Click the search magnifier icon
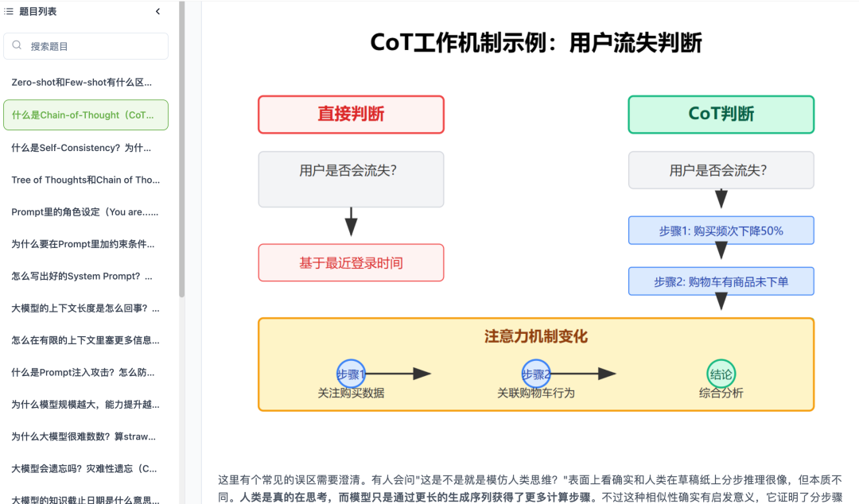Screen dimensions: 859x504 click(x=17, y=46)
